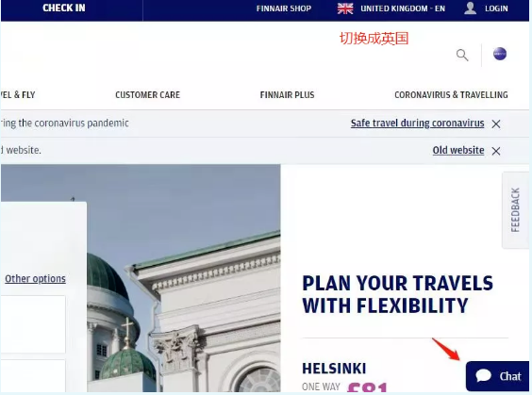Open the Coronavirus & Travelling menu
532x395 pixels.
click(x=451, y=95)
